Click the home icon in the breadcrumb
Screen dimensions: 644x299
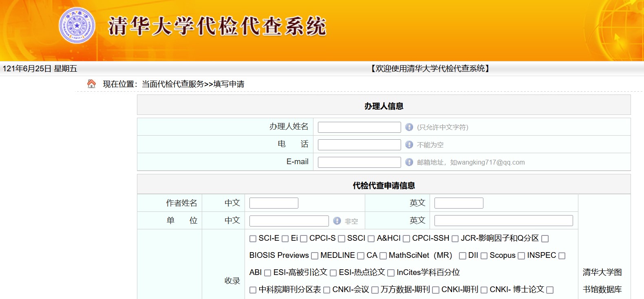(91, 84)
